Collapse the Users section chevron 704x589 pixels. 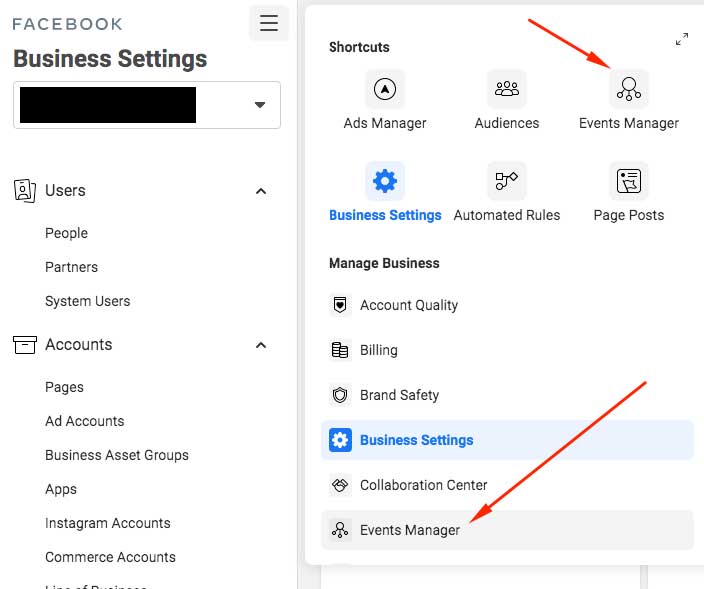tap(261, 191)
